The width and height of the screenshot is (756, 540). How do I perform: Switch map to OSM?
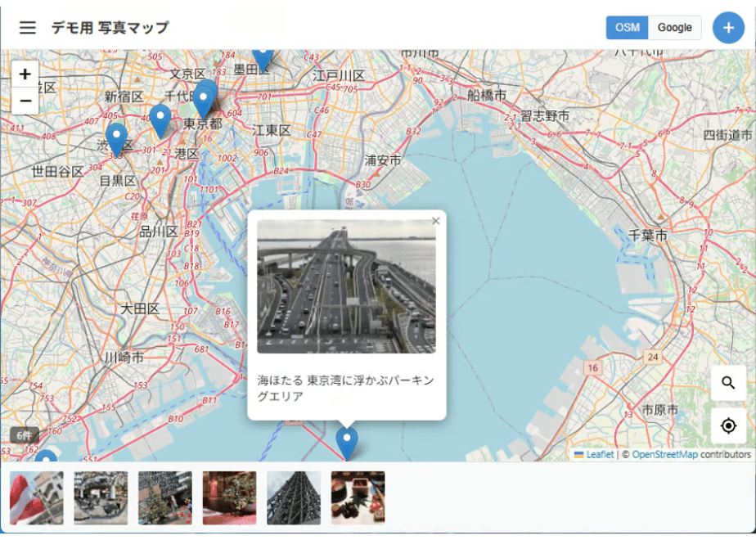pyautogui.click(x=628, y=28)
